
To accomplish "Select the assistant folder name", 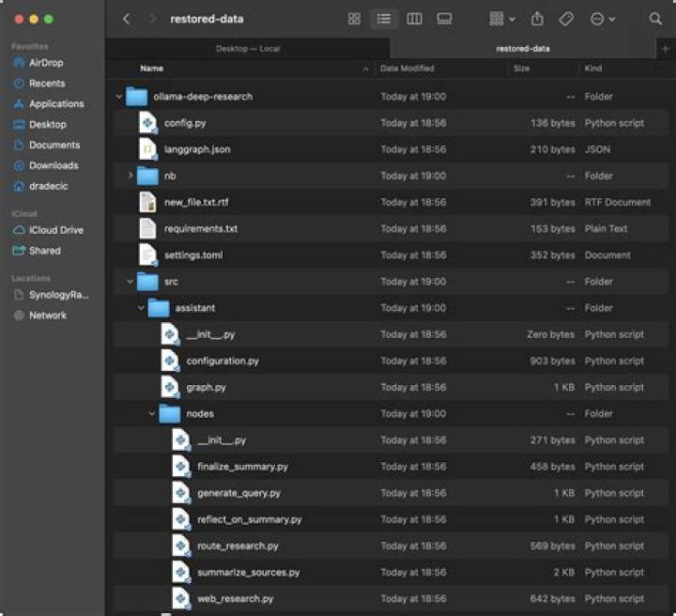I will pyautogui.click(x=195, y=308).
